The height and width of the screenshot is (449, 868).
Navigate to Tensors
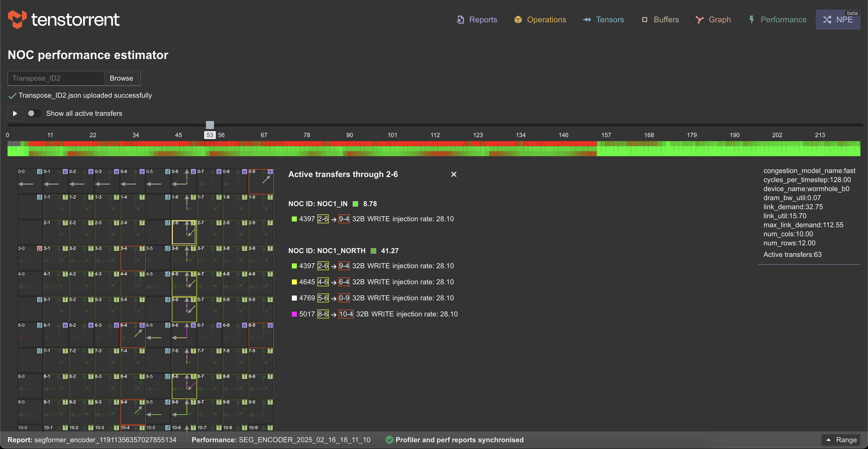(x=587, y=20)
